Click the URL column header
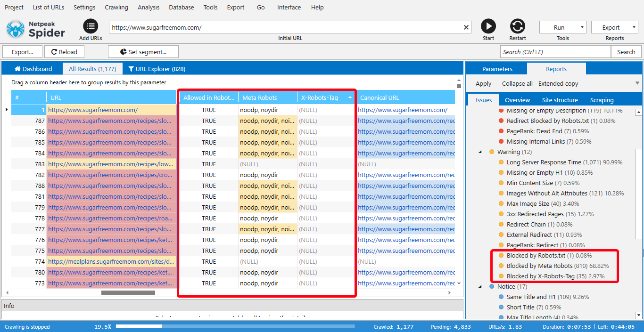This screenshot has height=332, width=644. point(111,97)
